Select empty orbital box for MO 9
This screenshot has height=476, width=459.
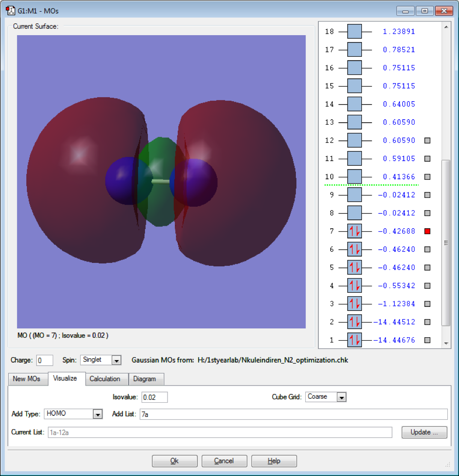355,195
